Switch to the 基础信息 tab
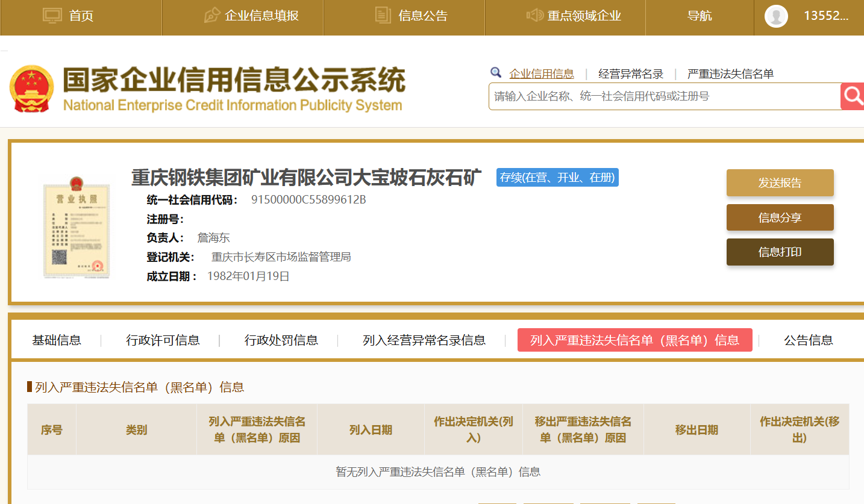 pyautogui.click(x=57, y=340)
